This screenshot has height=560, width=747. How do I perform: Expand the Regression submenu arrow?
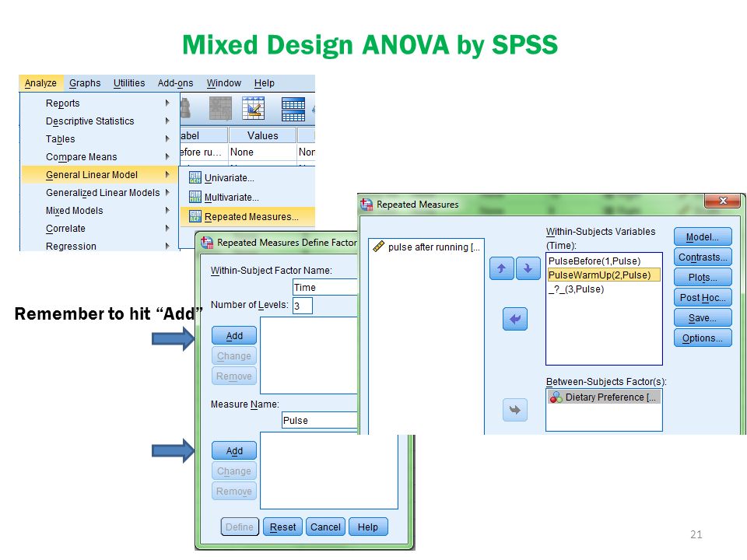pyautogui.click(x=167, y=247)
